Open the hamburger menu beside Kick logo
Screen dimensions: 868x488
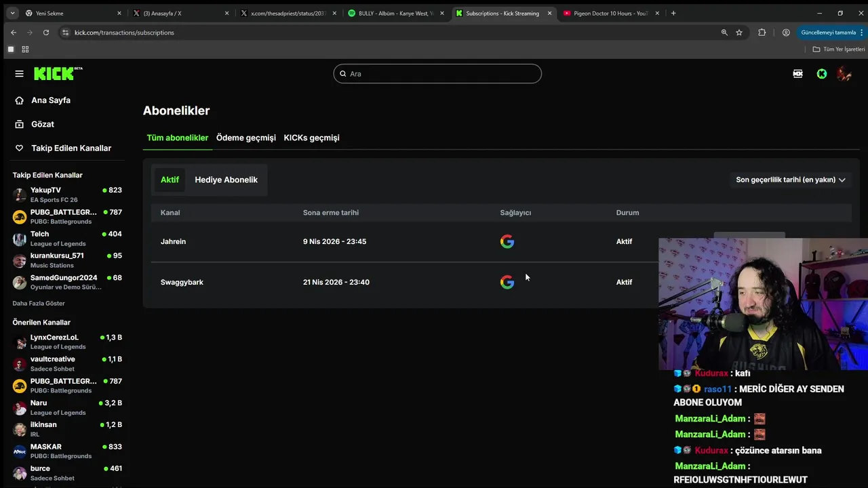click(x=19, y=73)
